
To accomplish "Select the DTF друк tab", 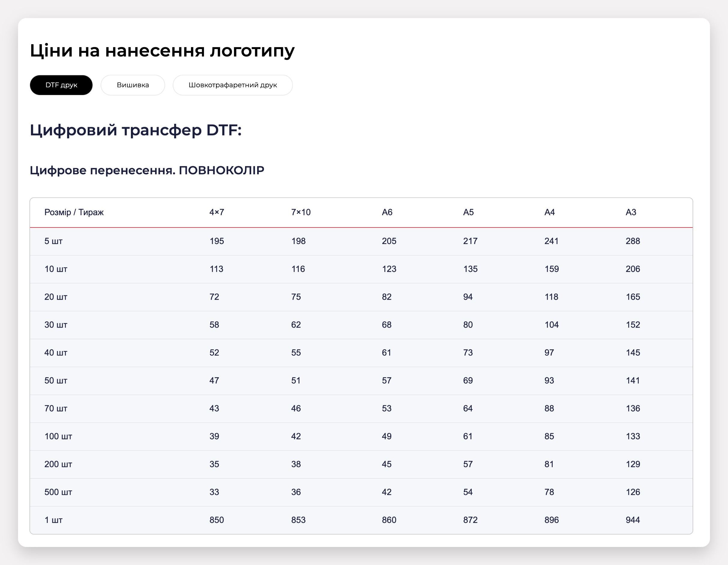I will (x=61, y=85).
